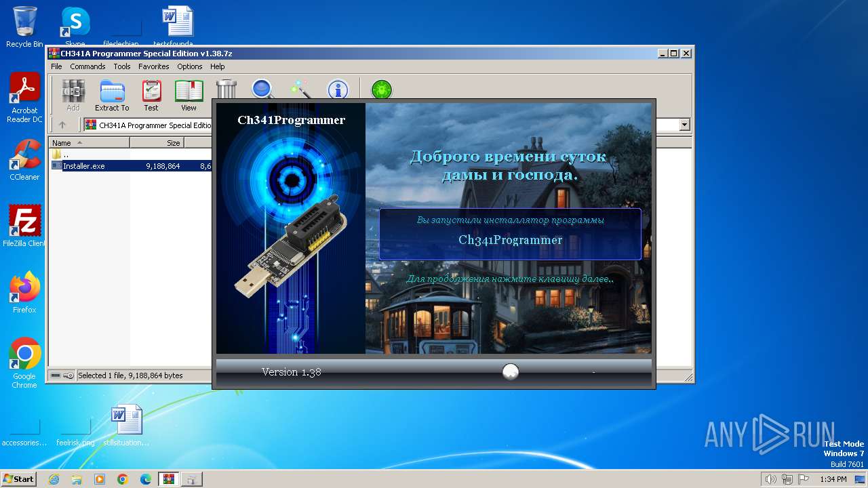Click the Start button
Image resolution: width=868 pixels, height=488 pixels.
tap(18, 479)
